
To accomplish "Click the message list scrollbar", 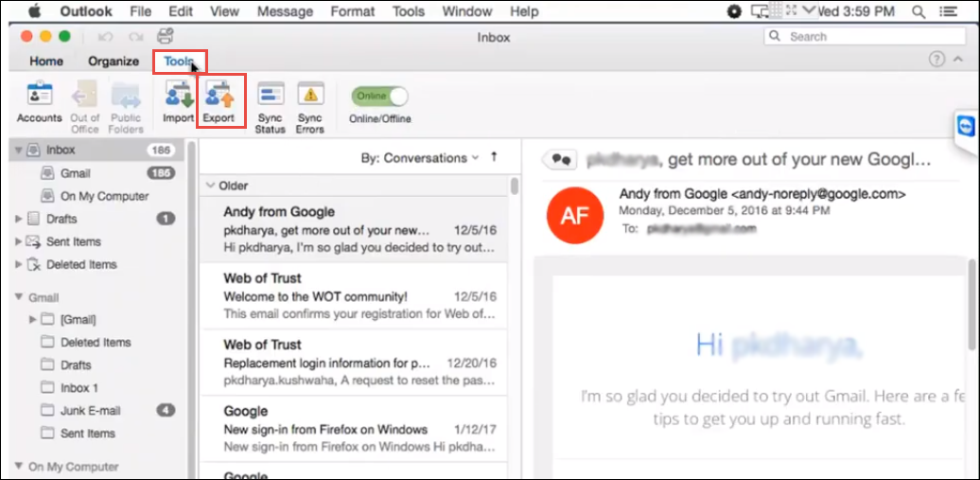I will 515,187.
